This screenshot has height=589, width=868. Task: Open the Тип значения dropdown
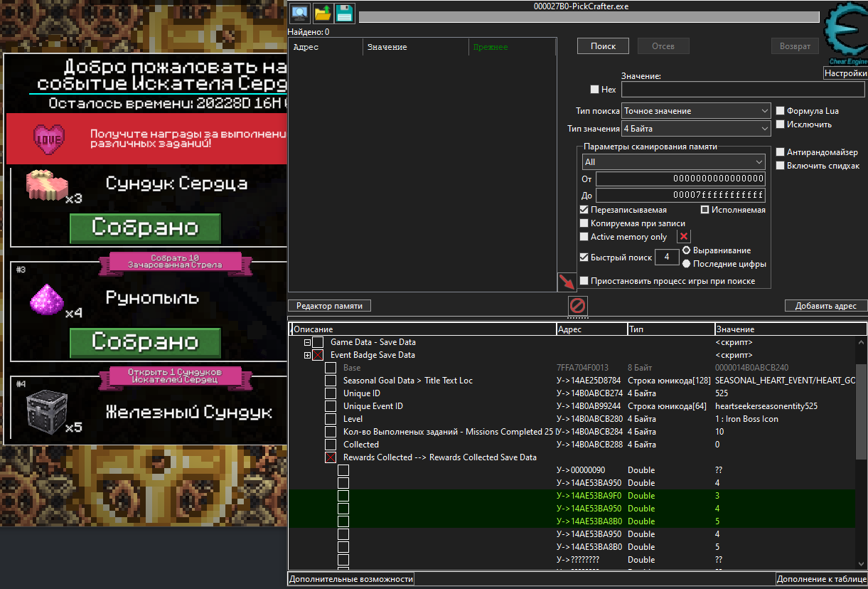[696, 129]
